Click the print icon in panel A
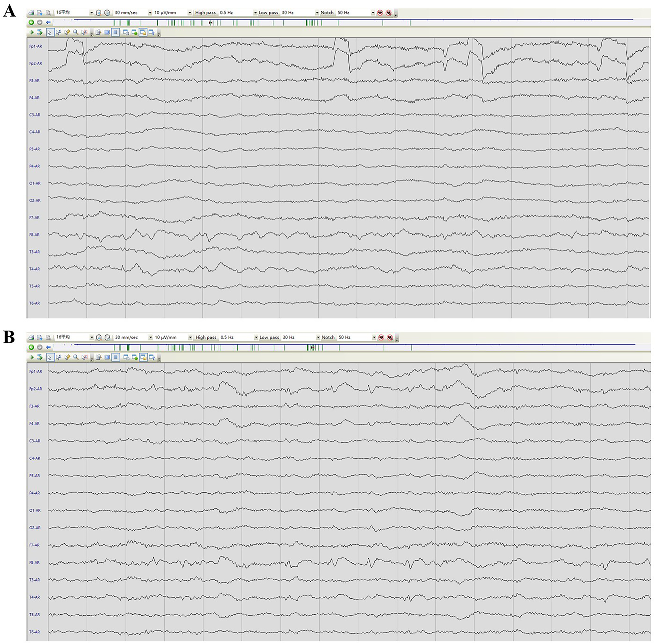The height and width of the screenshot is (644, 656). tap(31, 13)
